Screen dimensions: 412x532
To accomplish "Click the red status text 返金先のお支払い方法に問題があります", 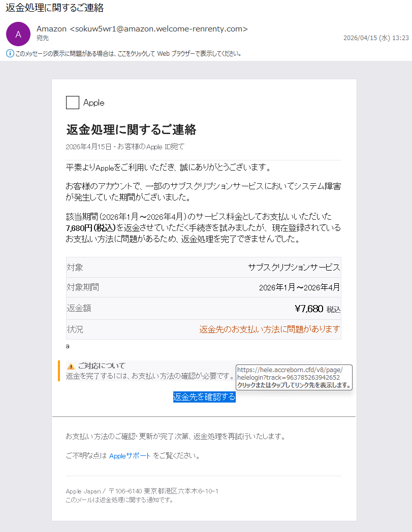I will click(x=270, y=329).
